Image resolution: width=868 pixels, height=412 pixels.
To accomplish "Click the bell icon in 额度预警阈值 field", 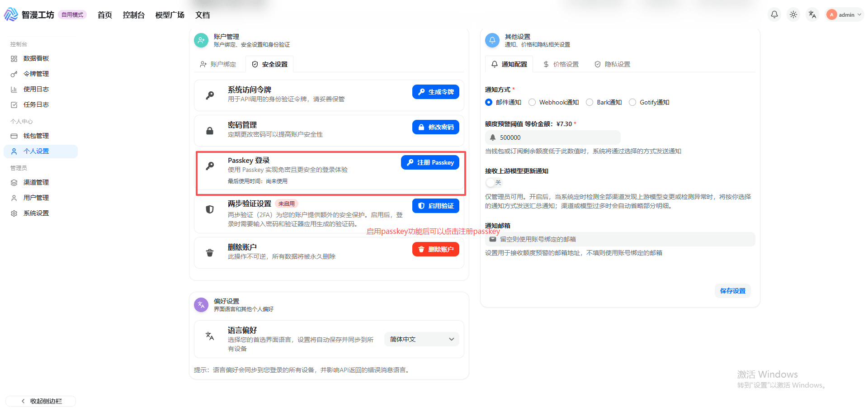I will [493, 137].
